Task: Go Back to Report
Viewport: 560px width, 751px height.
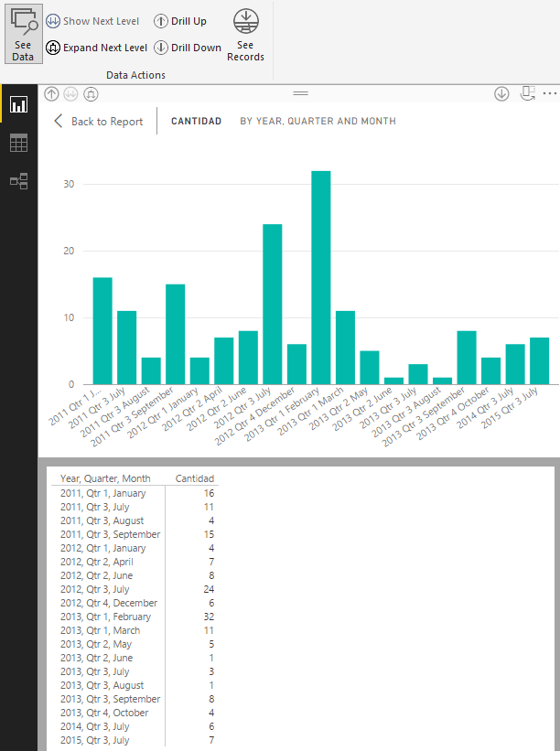Action: [98, 121]
